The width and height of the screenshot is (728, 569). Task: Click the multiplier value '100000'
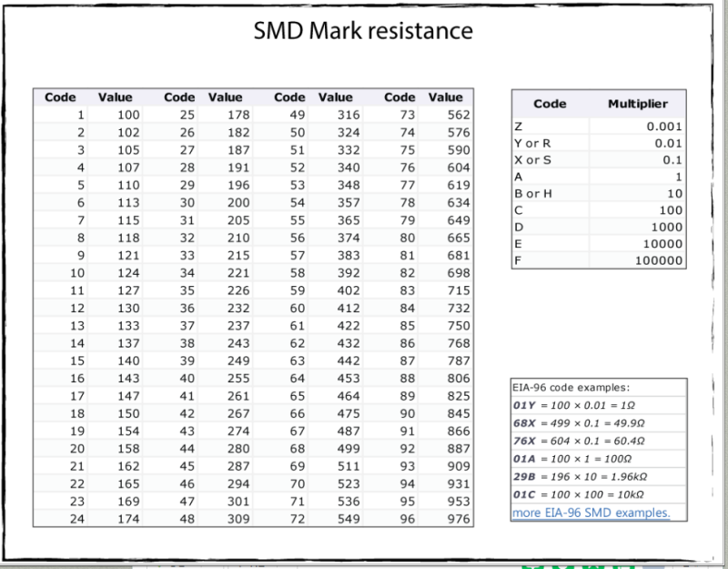(x=659, y=260)
